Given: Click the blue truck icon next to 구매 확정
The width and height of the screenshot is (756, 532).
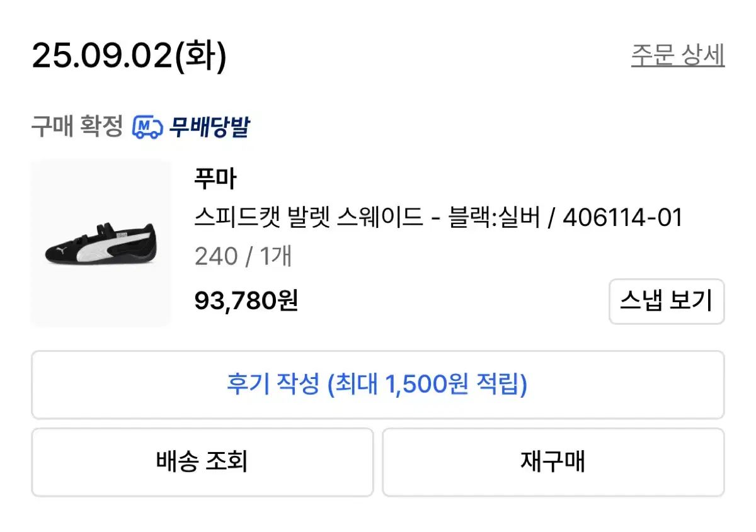Looking at the screenshot, I should [147, 127].
